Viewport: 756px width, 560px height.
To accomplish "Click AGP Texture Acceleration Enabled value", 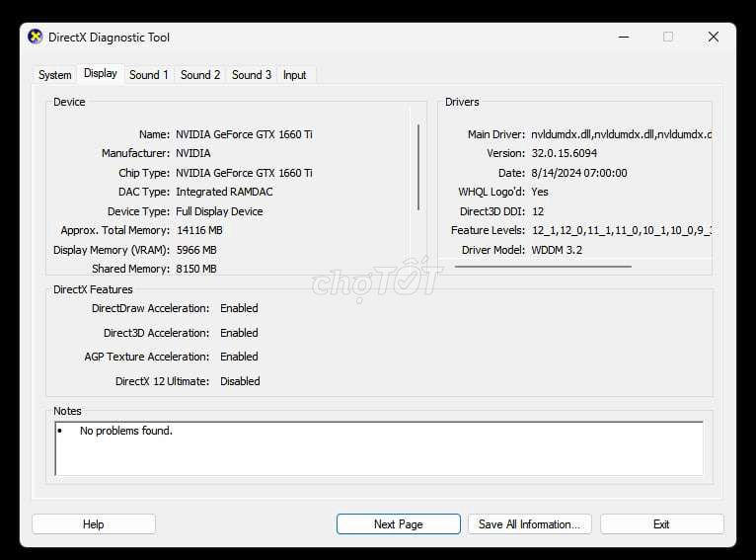I will pos(239,357).
